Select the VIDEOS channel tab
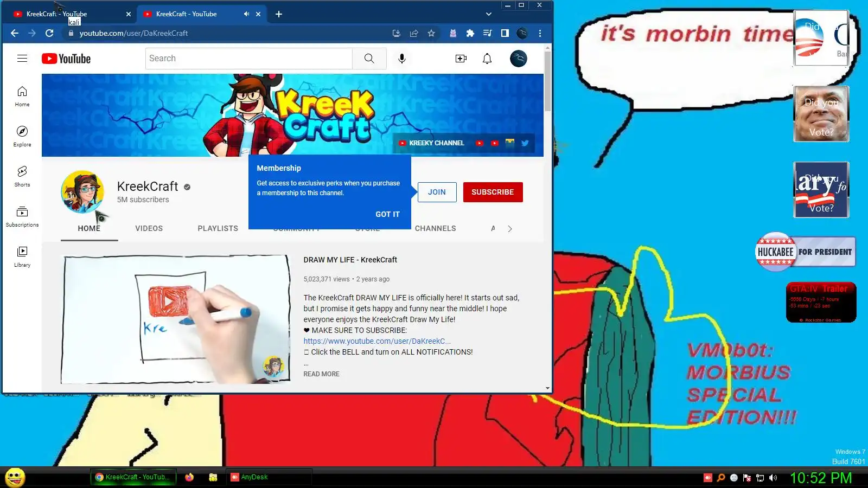The height and width of the screenshot is (488, 868). (149, 228)
